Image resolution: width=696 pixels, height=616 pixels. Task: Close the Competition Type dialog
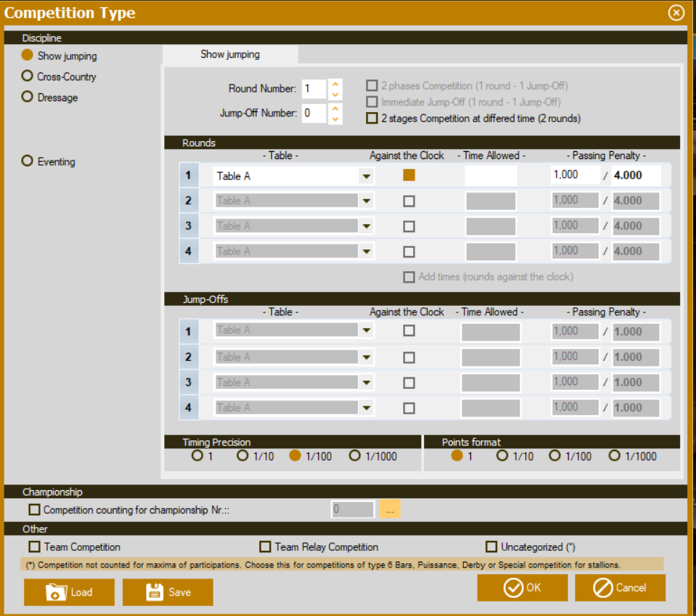tap(676, 13)
